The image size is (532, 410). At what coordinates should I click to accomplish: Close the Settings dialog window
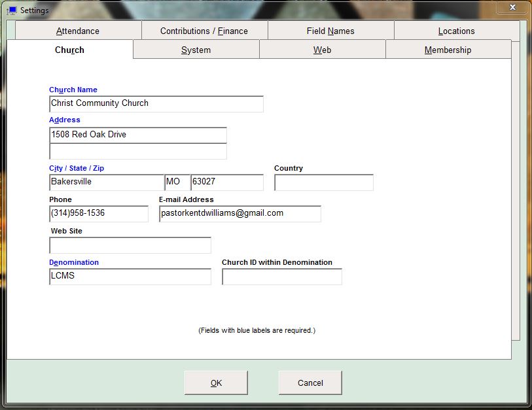512,7
